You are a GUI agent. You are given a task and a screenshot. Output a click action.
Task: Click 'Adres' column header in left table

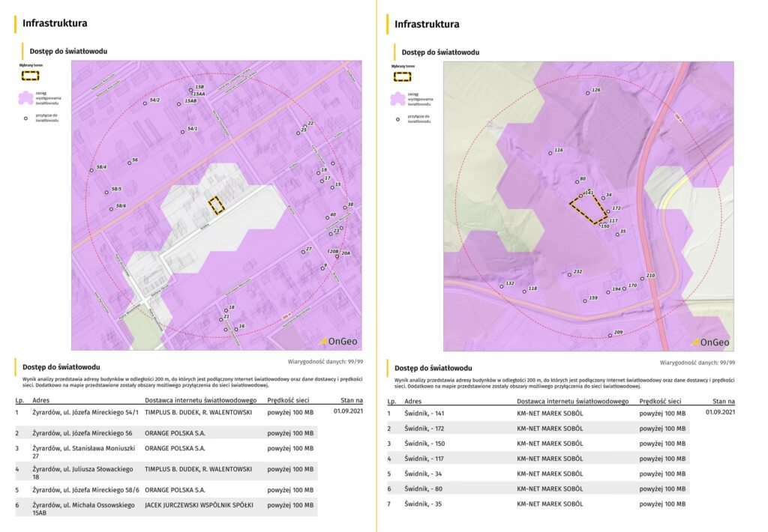coord(41,401)
